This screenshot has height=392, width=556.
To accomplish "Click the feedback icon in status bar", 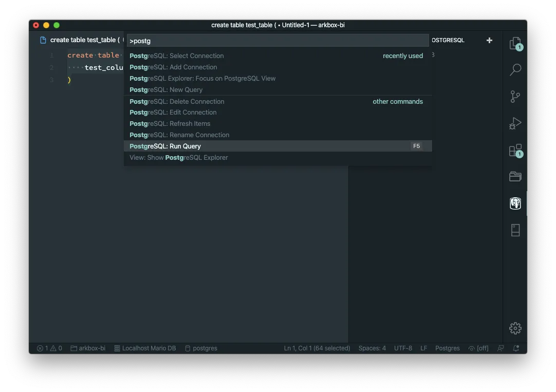I will [x=501, y=348].
